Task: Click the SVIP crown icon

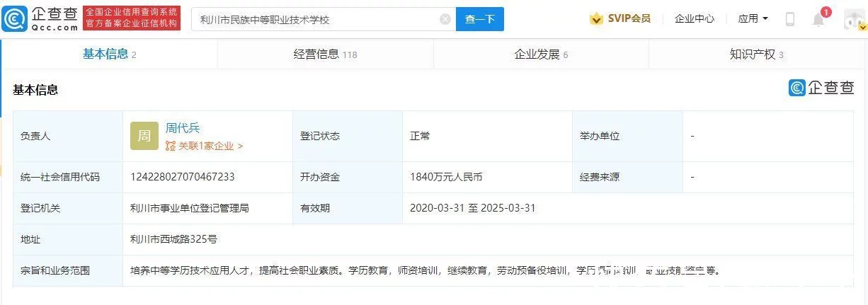Action: click(x=596, y=19)
